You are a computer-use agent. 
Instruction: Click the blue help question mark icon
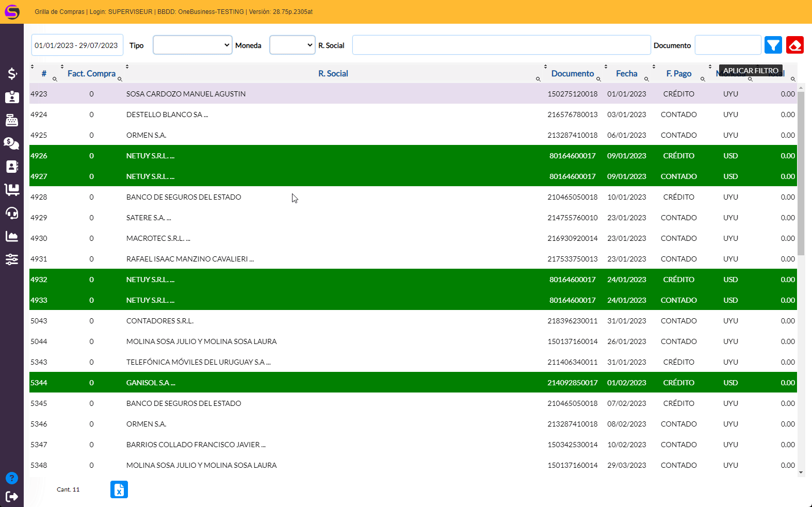click(12, 478)
